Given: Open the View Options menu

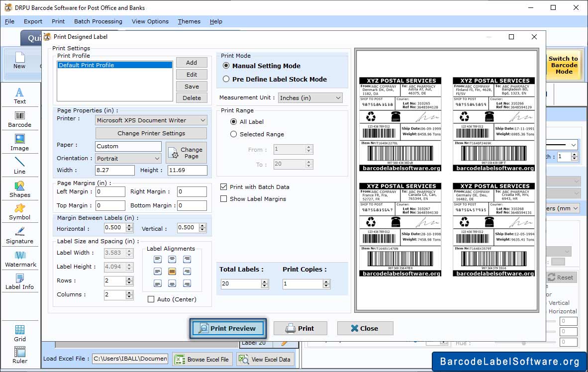Looking at the screenshot, I should [x=150, y=21].
